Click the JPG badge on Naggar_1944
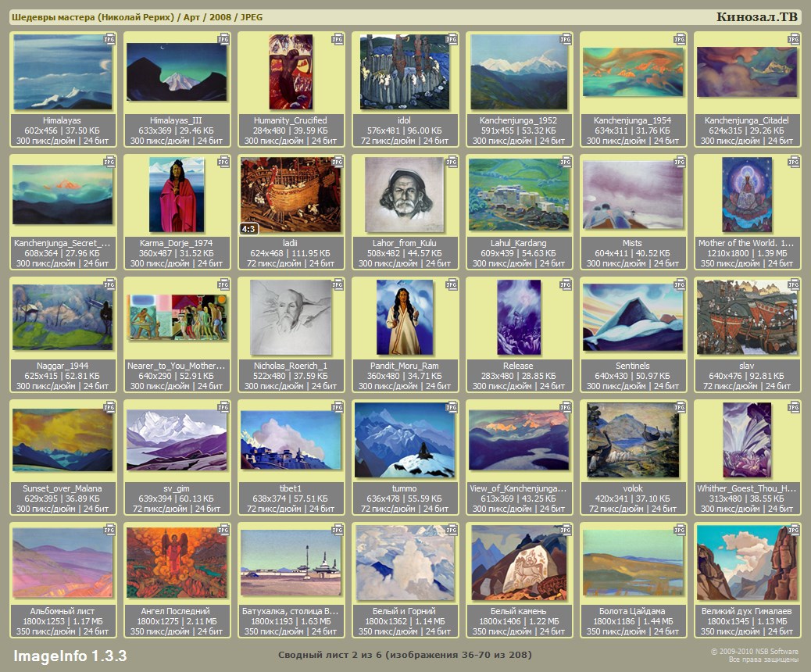 pyautogui.click(x=109, y=284)
